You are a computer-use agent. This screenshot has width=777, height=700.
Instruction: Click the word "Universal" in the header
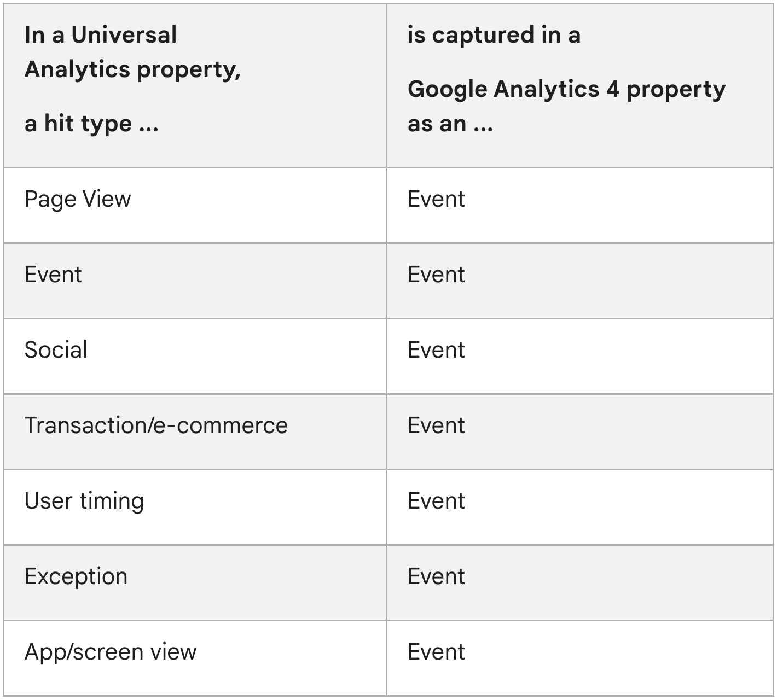click(124, 35)
